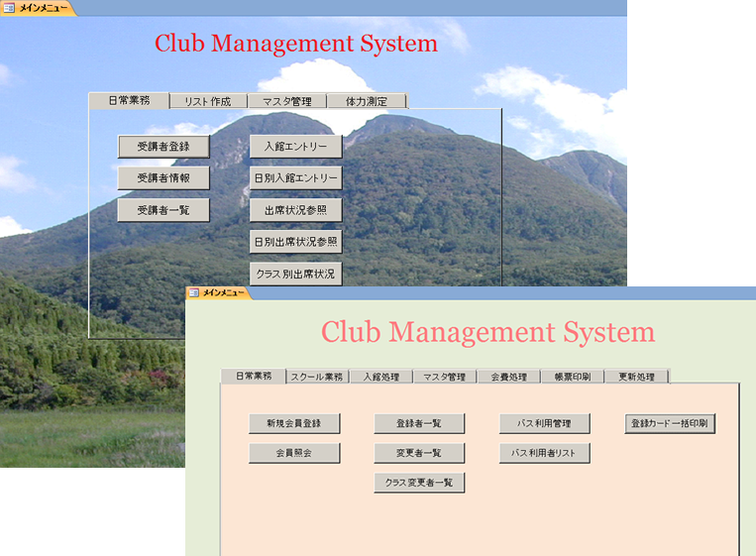This screenshot has width=756, height=556.
Task: Open the 入館エントリー screen
Action: [295, 147]
